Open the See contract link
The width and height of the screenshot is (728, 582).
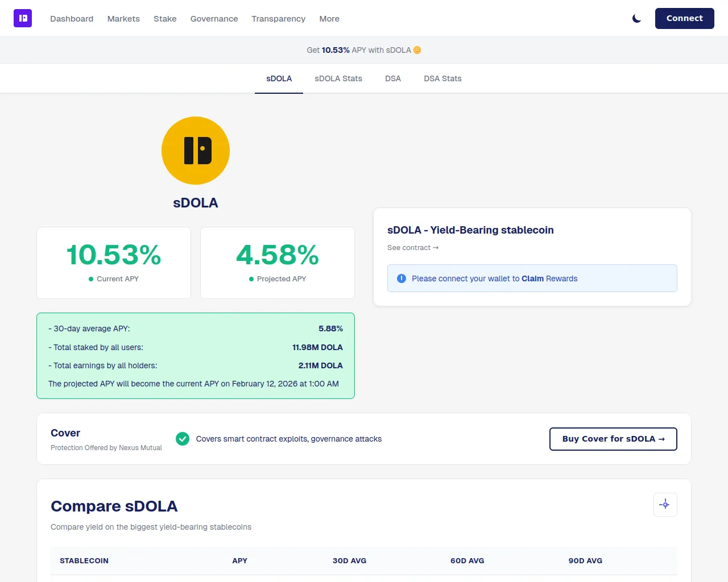click(x=413, y=248)
